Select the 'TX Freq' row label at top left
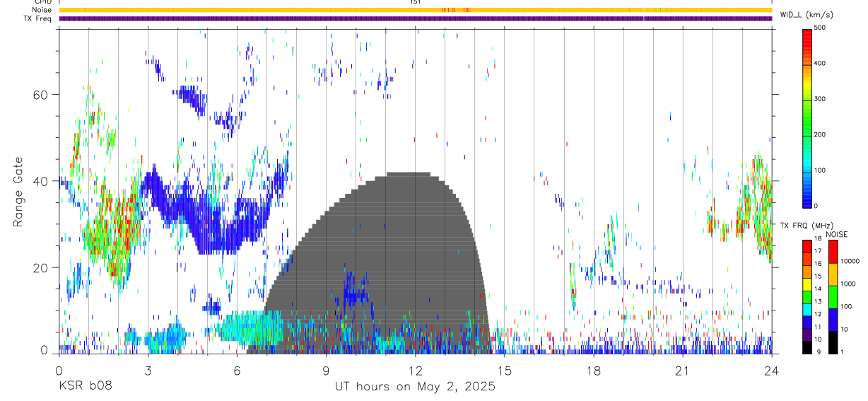 pos(38,18)
